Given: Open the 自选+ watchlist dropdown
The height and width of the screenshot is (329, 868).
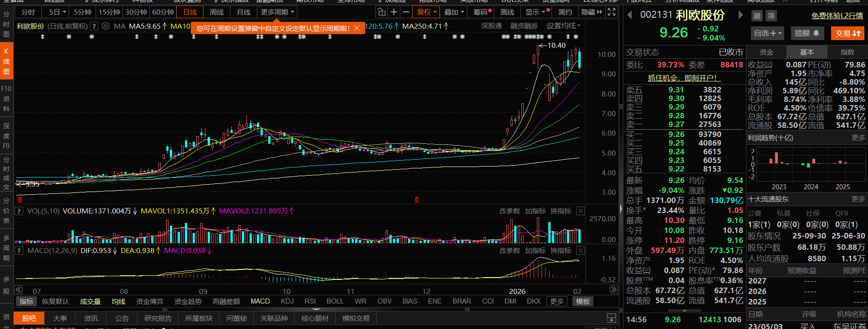Looking at the screenshot, I should coord(768,33).
